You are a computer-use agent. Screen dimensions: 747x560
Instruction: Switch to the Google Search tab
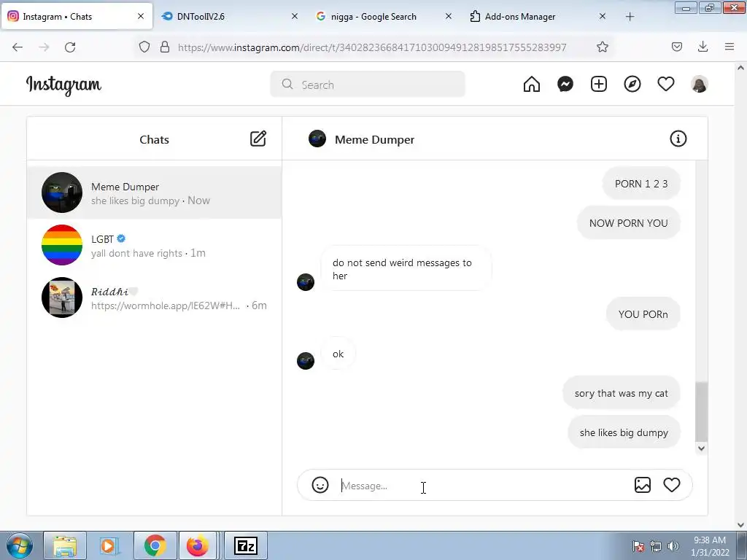coord(385,17)
